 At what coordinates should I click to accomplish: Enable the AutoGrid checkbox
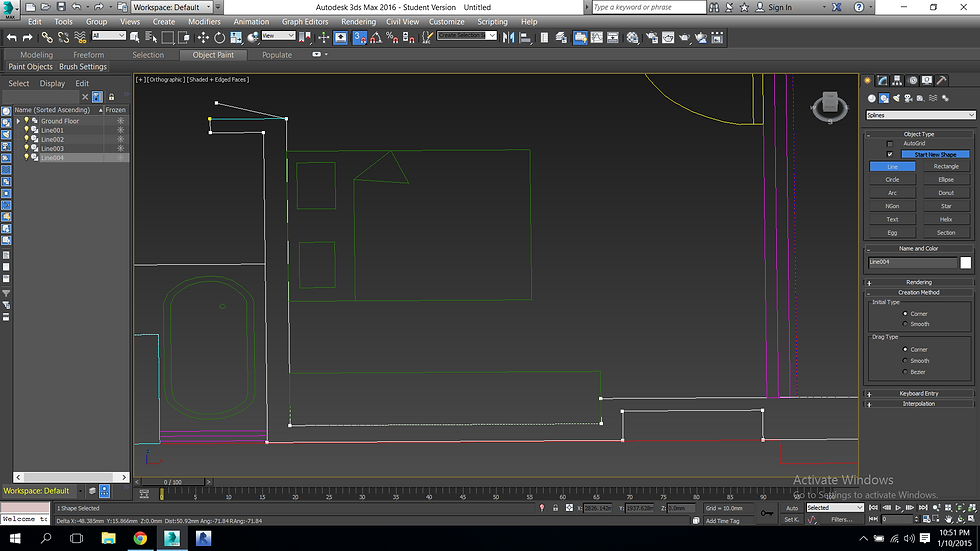tap(890, 144)
